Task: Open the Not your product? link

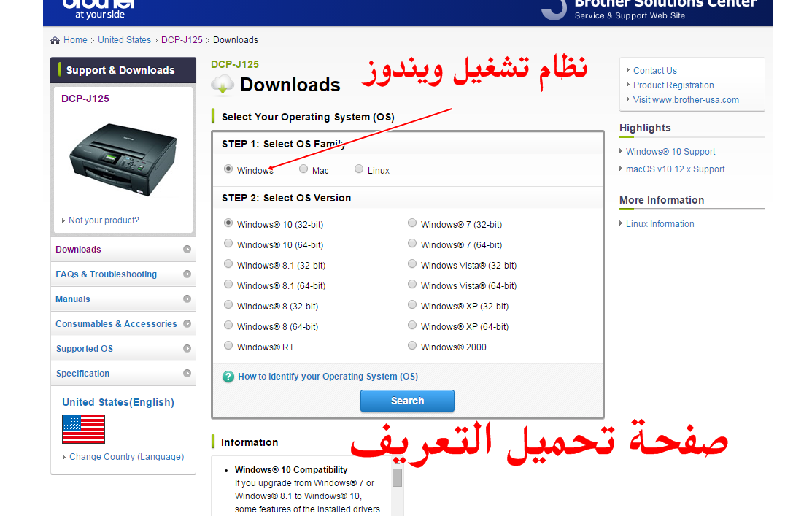Action: pos(104,220)
